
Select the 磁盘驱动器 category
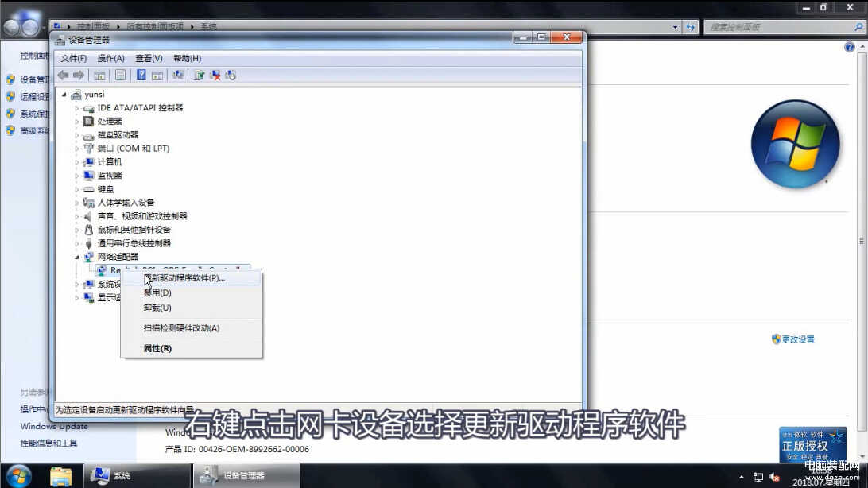118,135
